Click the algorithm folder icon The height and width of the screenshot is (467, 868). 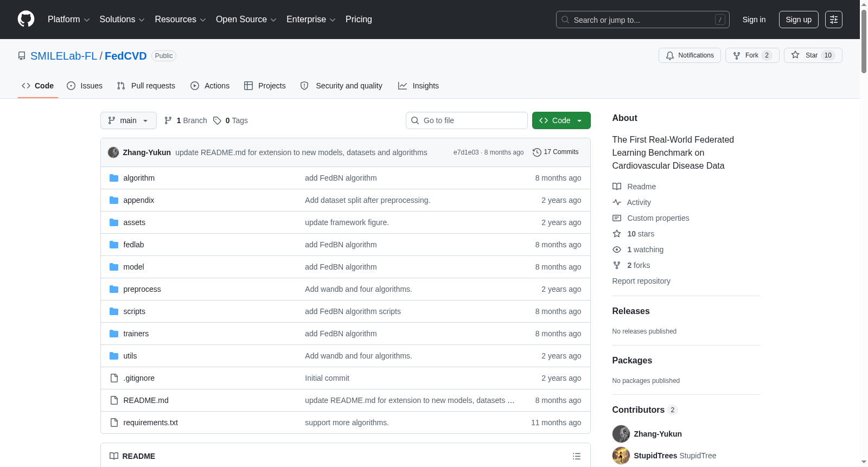click(114, 178)
